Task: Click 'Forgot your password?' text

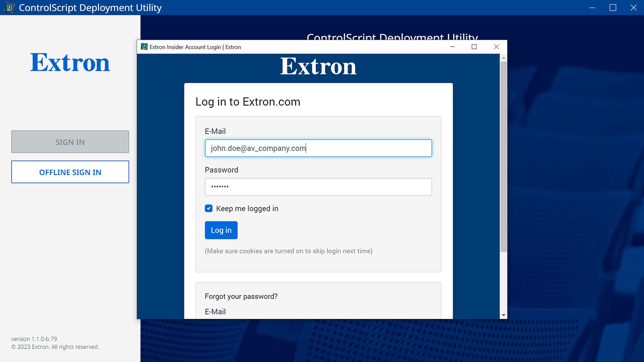Action: [x=241, y=296]
